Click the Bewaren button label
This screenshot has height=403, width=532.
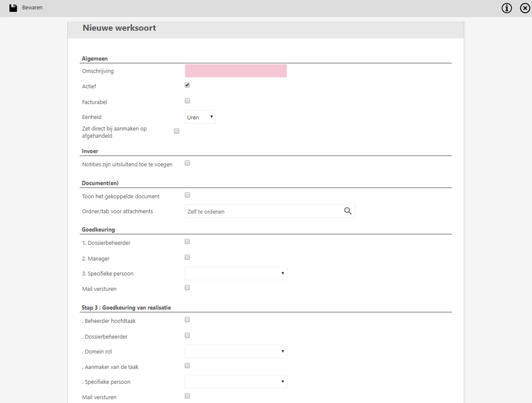point(32,8)
